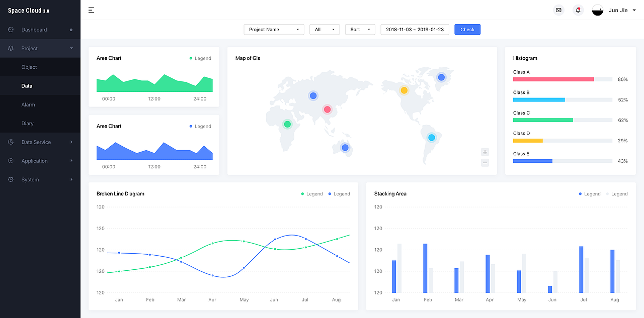This screenshot has width=644, height=318.
Task: Click the Class A 80% value
Action: click(x=623, y=79)
